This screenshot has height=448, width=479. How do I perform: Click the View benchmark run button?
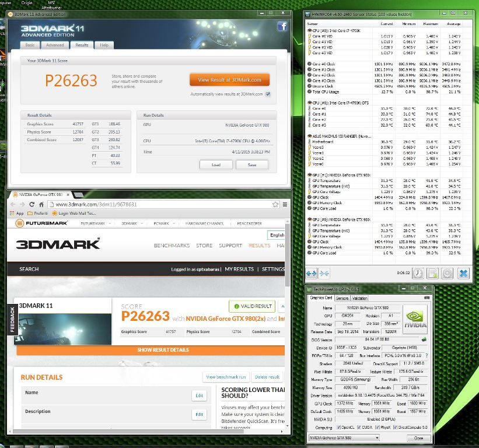(x=226, y=377)
